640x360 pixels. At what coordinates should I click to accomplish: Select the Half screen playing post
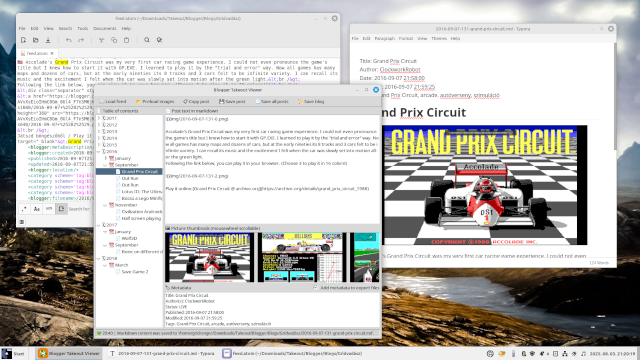[x=139, y=218]
